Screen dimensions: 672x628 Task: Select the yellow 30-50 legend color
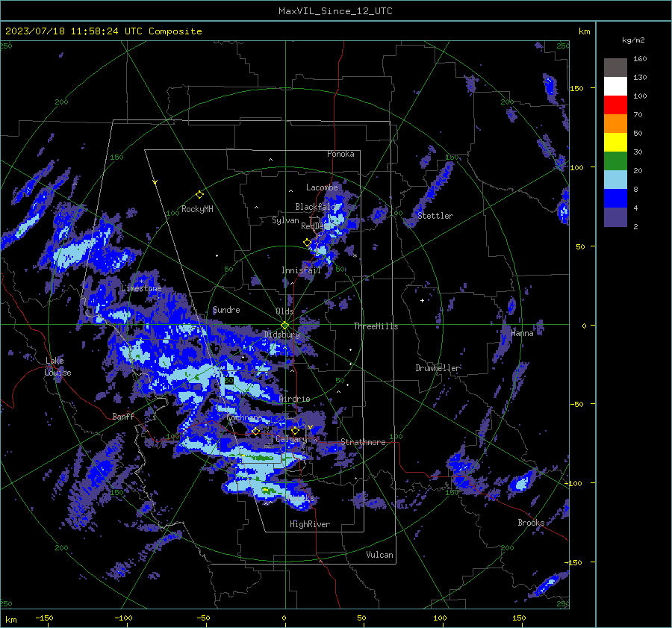(x=615, y=143)
